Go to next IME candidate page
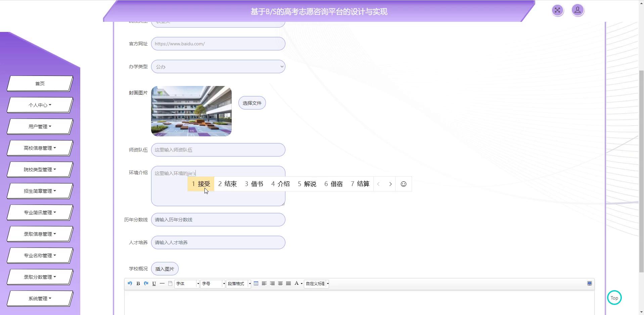644x315 pixels. (x=390, y=184)
